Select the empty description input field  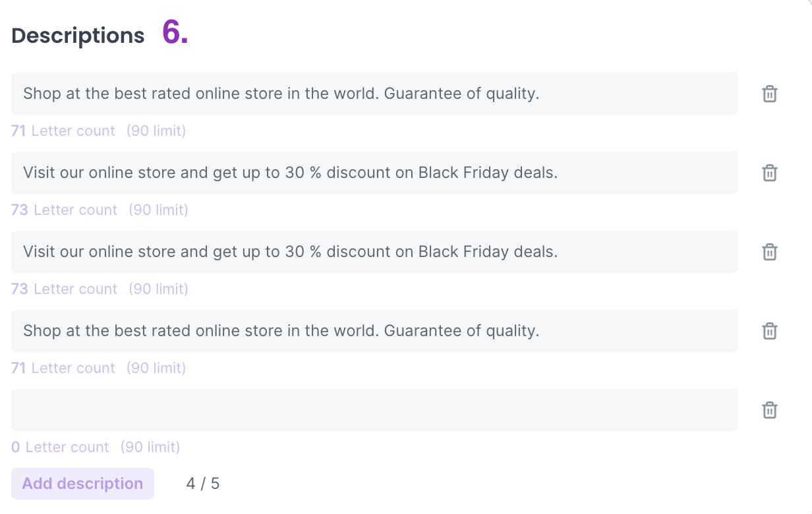pyautogui.click(x=374, y=410)
